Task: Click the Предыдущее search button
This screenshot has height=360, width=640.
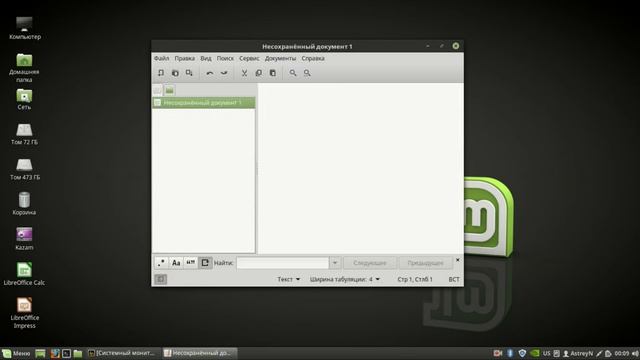Action: click(425, 263)
